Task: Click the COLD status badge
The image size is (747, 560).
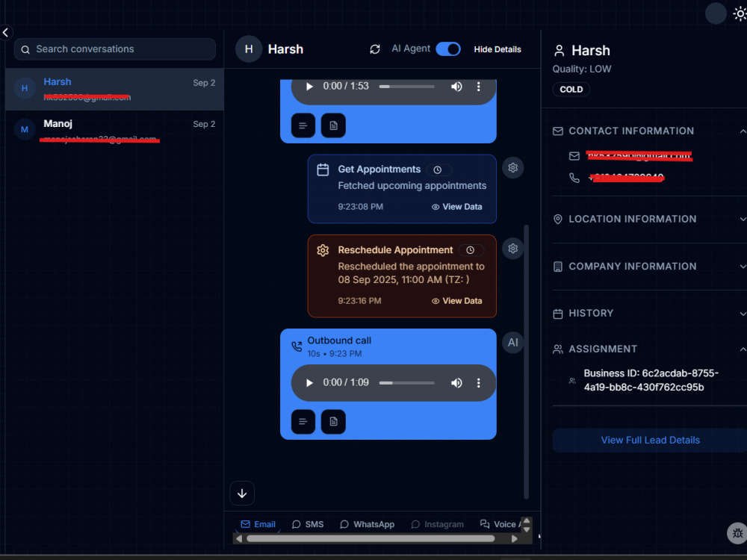Action: point(571,90)
